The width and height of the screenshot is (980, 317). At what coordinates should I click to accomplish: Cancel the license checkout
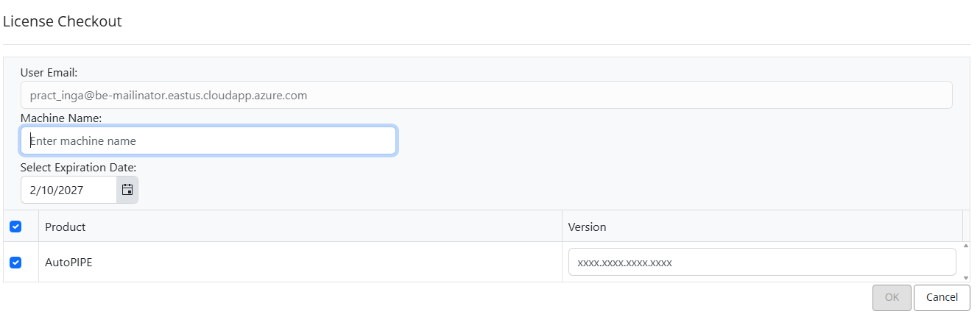pos(942,297)
